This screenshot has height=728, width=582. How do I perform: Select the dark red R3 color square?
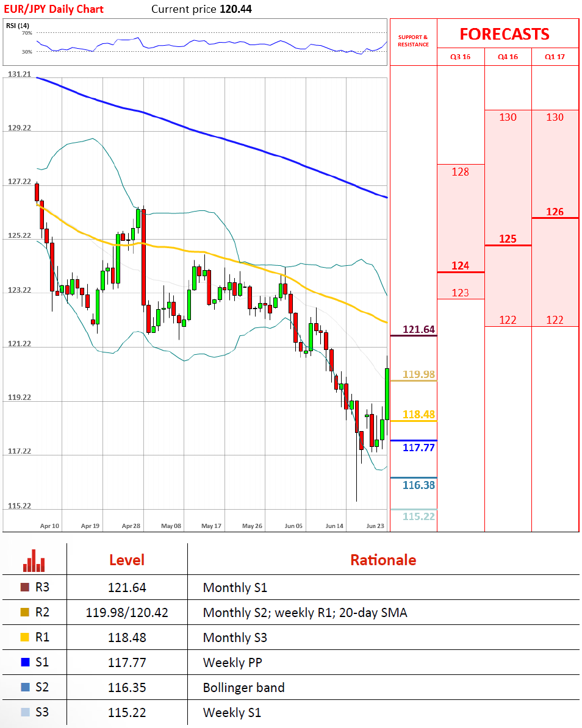[x=24, y=588]
